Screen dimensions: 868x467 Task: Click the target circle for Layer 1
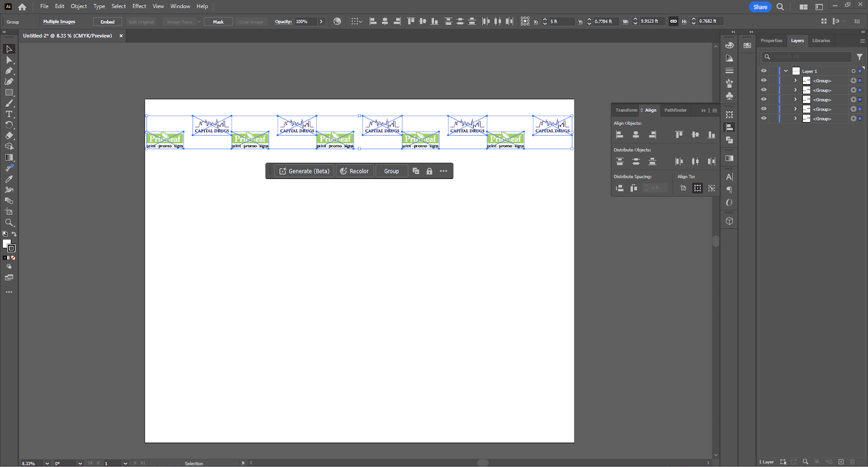(853, 71)
